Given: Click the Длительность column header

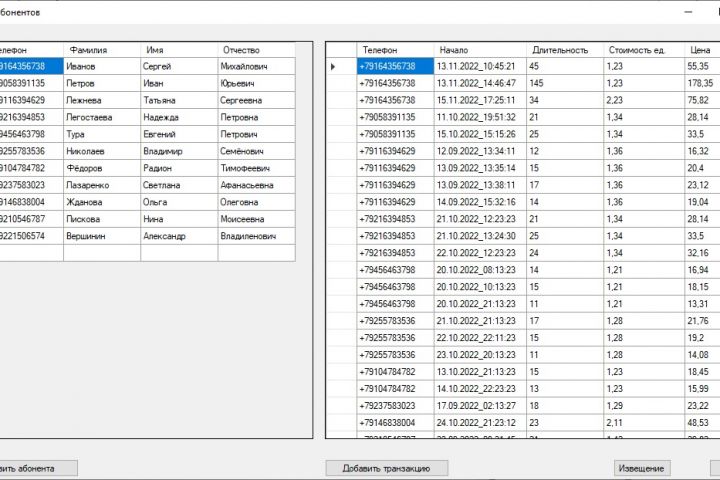Looking at the screenshot, I should [565, 50].
